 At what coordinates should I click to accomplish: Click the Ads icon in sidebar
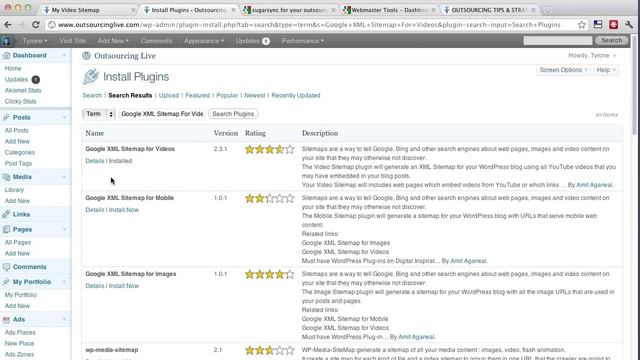tap(6, 320)
